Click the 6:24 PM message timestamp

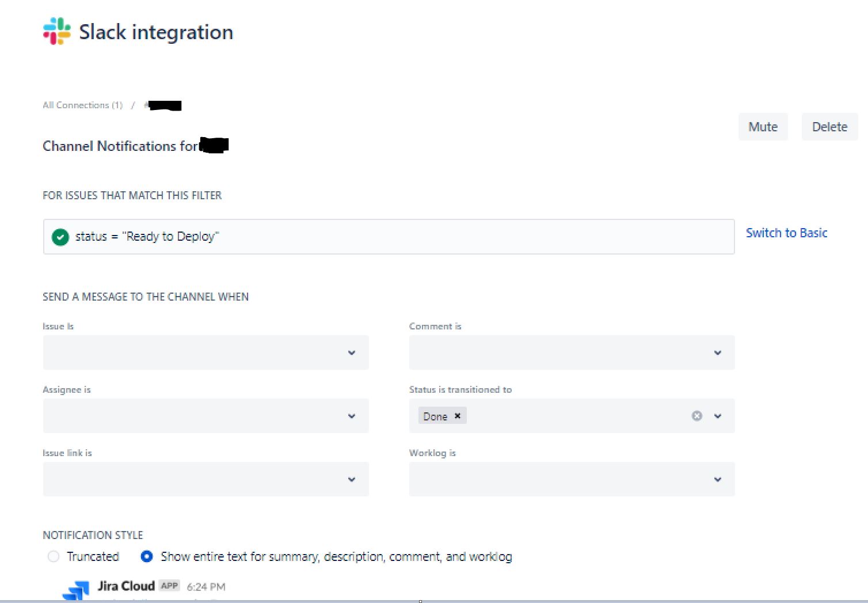pyautogui.click(x=206, y=587)
